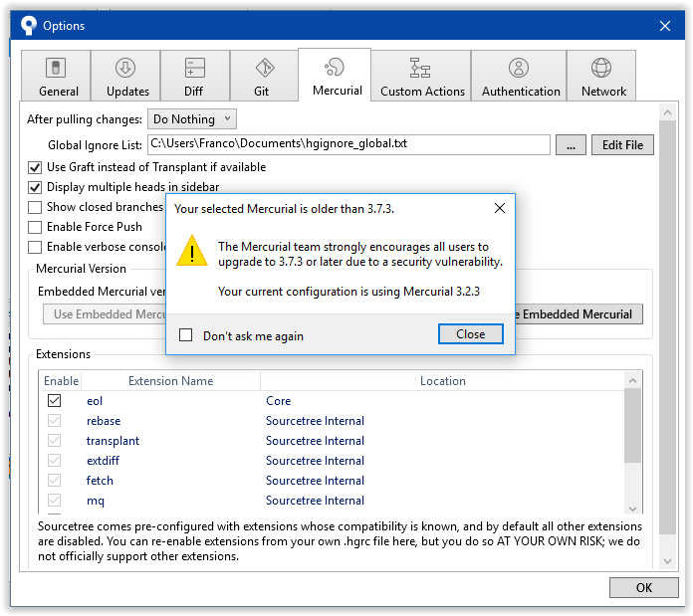The image size is (693, 616).
Task: Sort by Extension Name column header
Action: (170, 380)
